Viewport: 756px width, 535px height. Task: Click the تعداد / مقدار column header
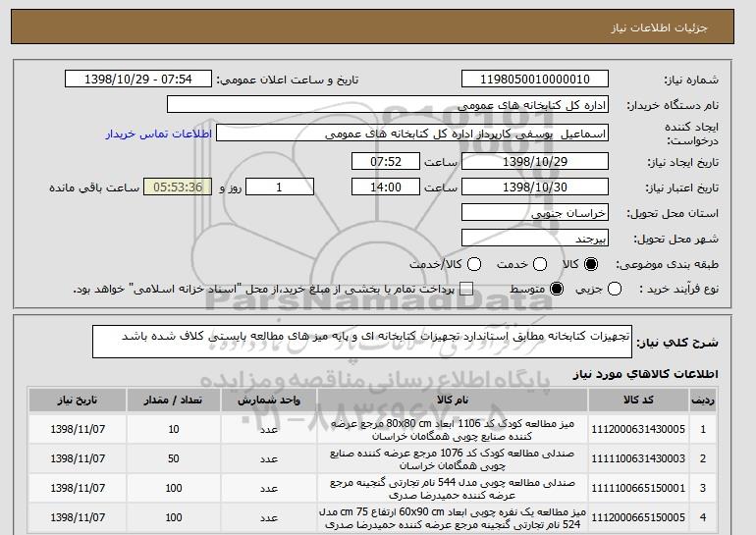pyautogui.click(x=174, y=401)
